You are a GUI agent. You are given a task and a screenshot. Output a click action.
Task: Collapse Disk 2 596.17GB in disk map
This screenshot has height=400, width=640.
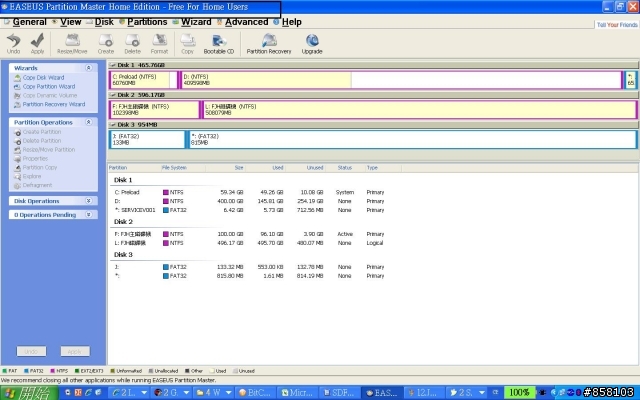(113, 95)
